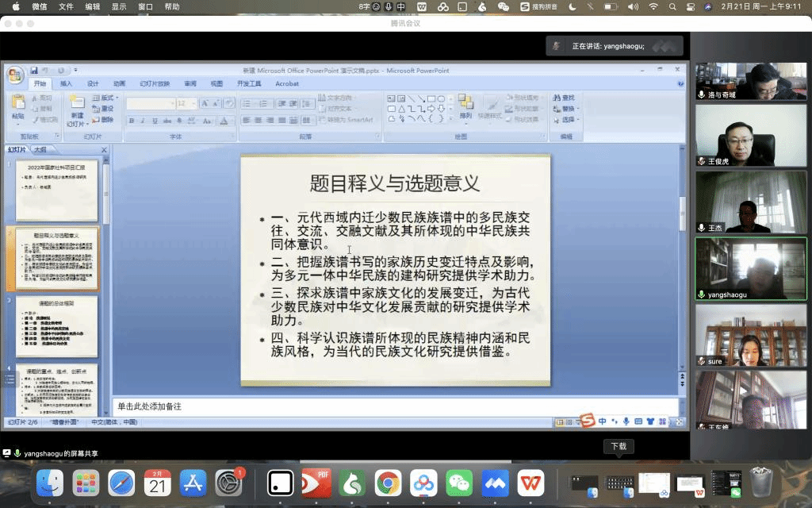Switch to the Outline (大纲) pane tab
The width and height of the screenshot is (812, 508).
[40, 149]
